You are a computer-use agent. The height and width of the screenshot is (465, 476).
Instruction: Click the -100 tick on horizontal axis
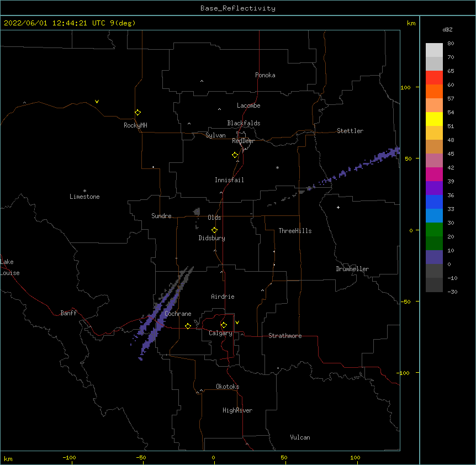coord(69,458)
